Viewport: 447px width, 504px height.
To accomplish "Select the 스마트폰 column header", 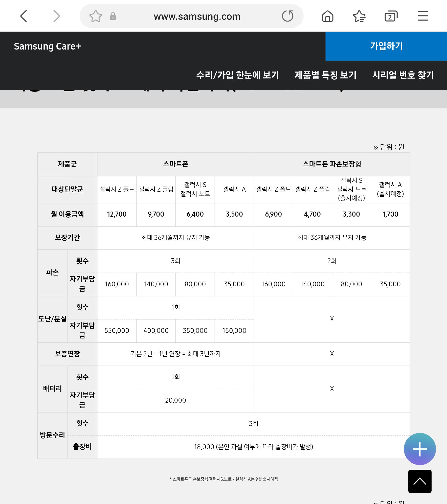I will (x=175, y=164).
